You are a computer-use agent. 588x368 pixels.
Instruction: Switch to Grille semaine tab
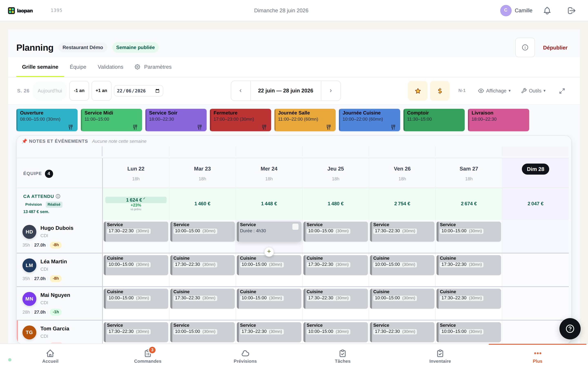pos(40,67)
